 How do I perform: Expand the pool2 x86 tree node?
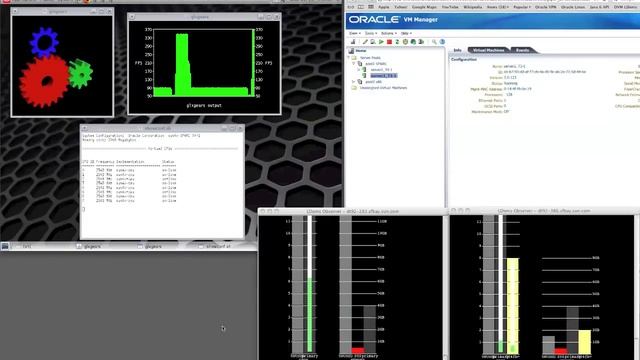tap(353, 82)
